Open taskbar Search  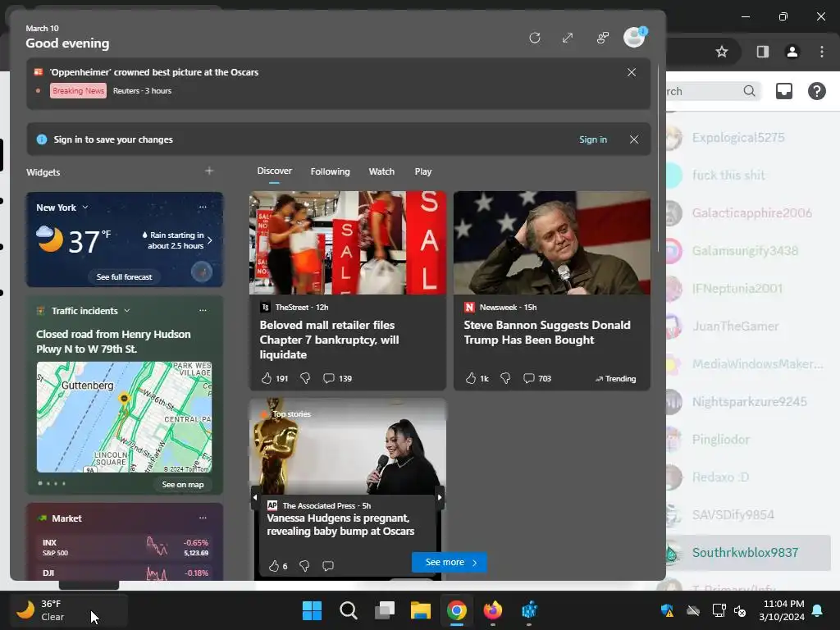348,610
